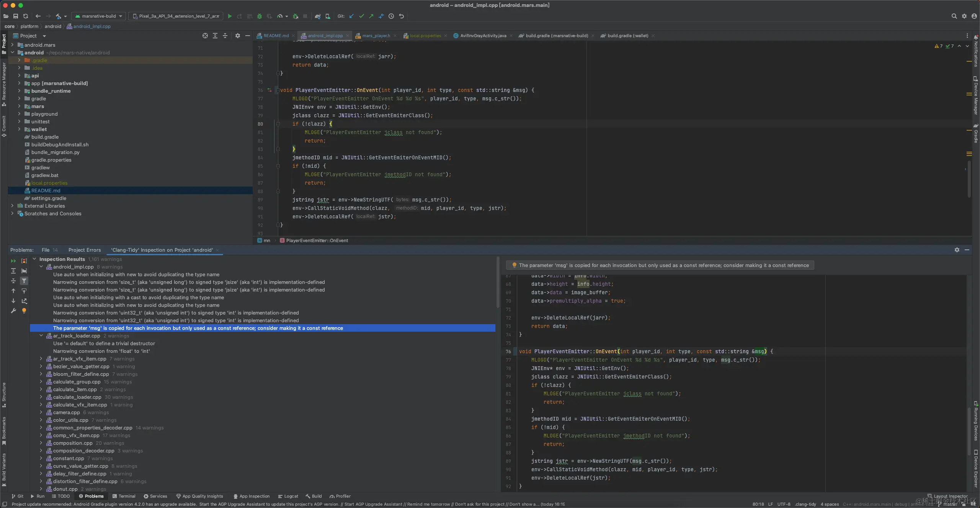
Task: Toggle Structure side panel
Action: pos(4,395)
